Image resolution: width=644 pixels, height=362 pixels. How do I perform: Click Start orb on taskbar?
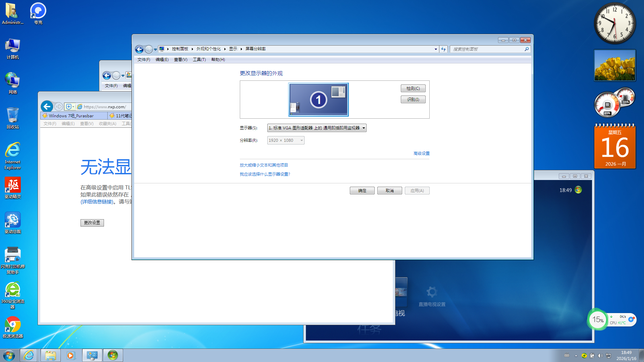(x=9, y=355)
